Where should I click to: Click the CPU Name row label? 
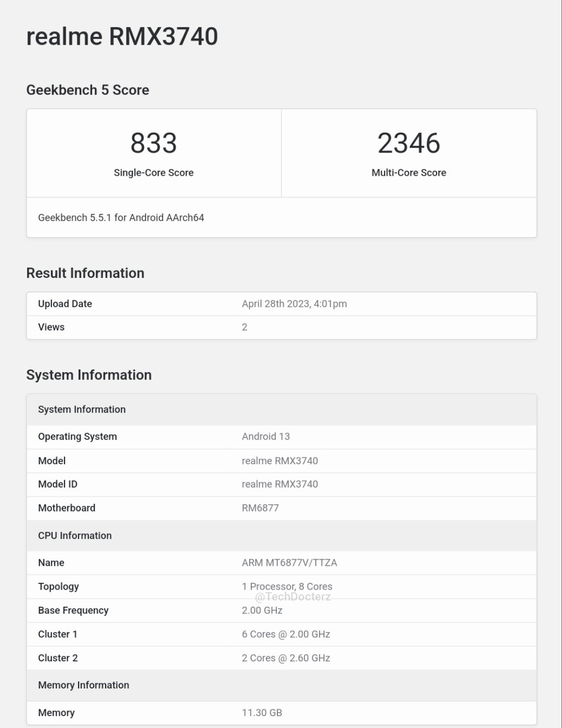click(x=51, y=563)
